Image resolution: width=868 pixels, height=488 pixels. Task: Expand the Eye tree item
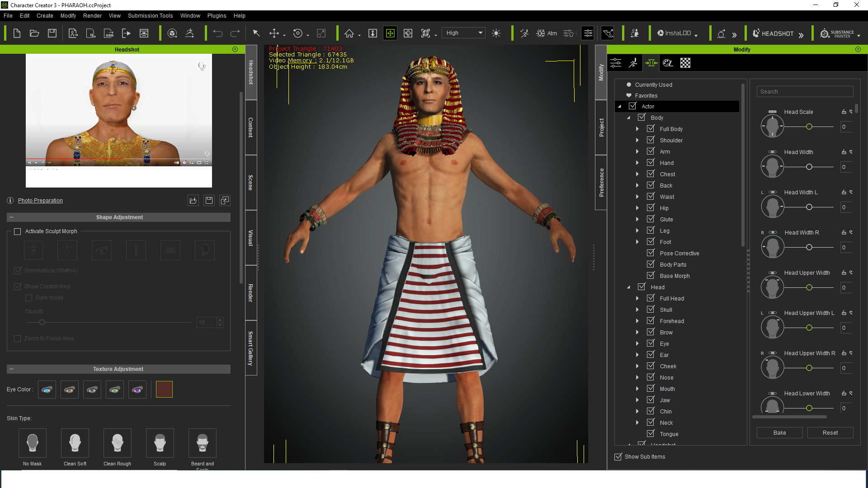point(637,343)
